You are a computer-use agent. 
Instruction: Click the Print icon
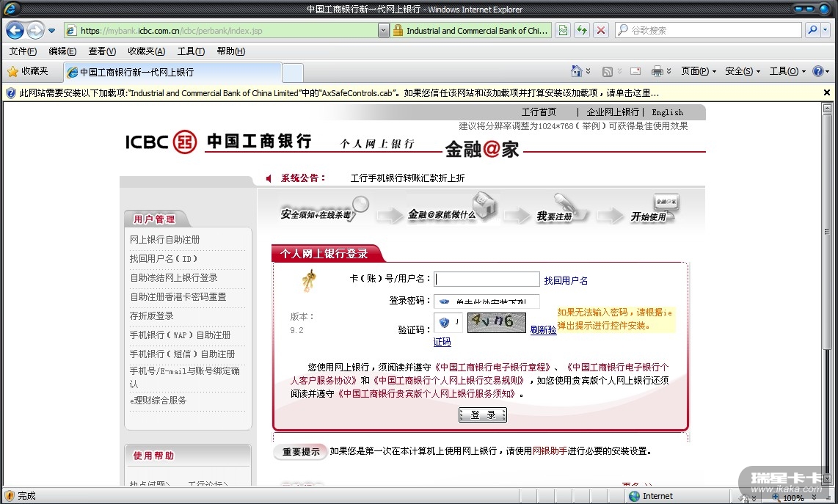click(657, 71)
